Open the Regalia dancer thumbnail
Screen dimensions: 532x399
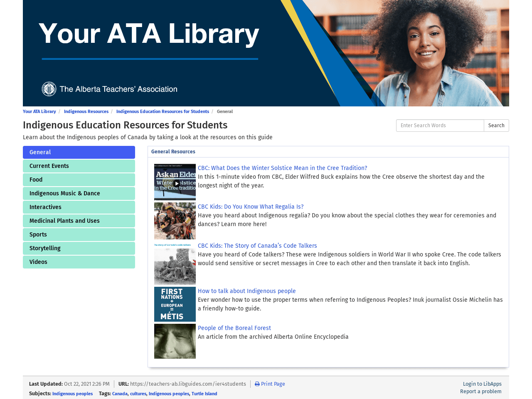[x=175, y=221]
